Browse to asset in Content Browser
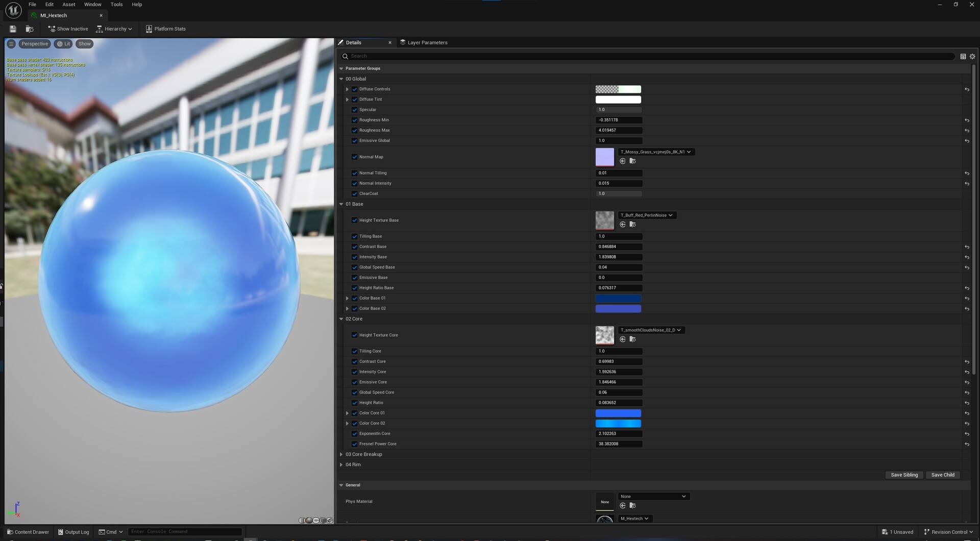980x541 pixels. pyautogui.click(x=30, y=29)
